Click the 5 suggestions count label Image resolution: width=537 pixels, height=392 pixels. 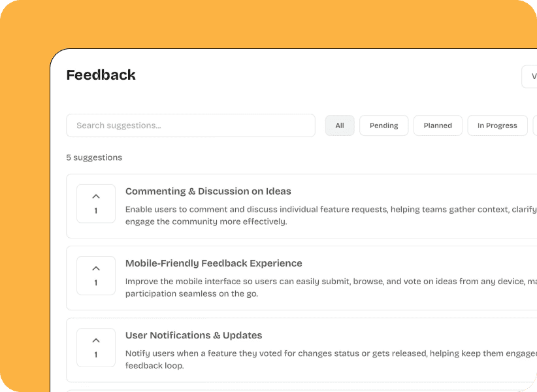click(x=93, y=157)
